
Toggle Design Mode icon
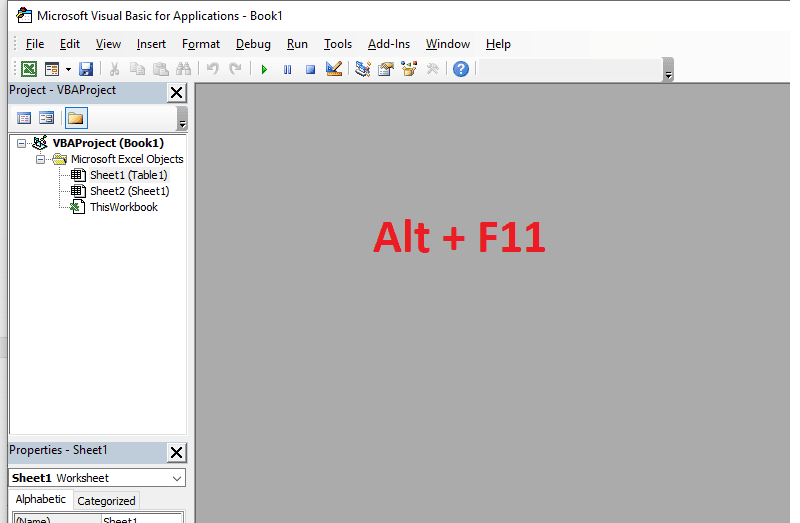click(x=334, y=69)
